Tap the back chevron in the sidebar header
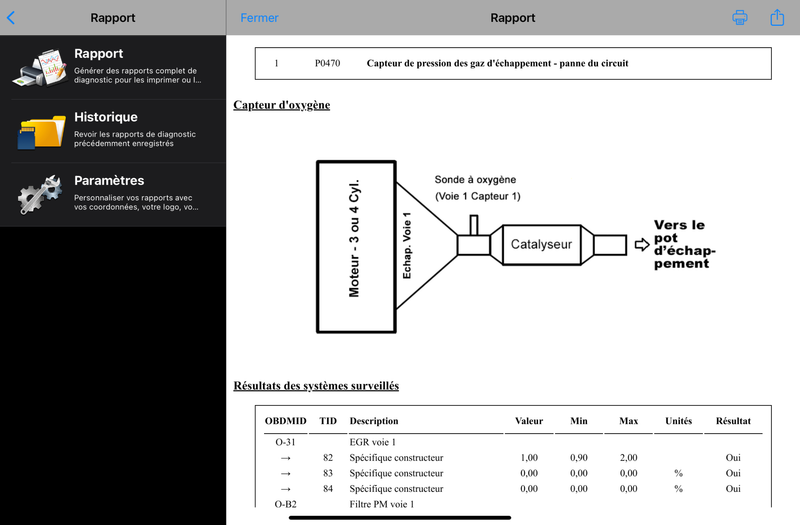The width and height of the screenshot is (800, 525). click(x=11, y=17)
